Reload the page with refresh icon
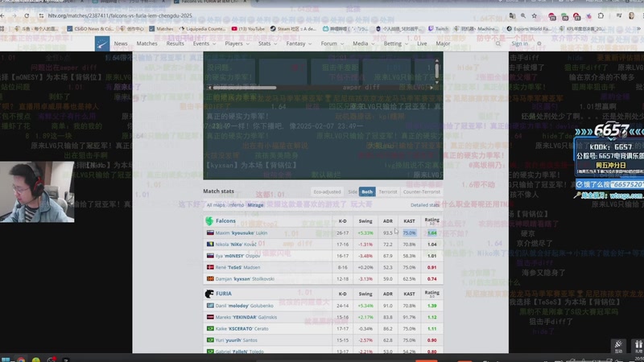This screenshot has height=362, width=644. (27, 15)
